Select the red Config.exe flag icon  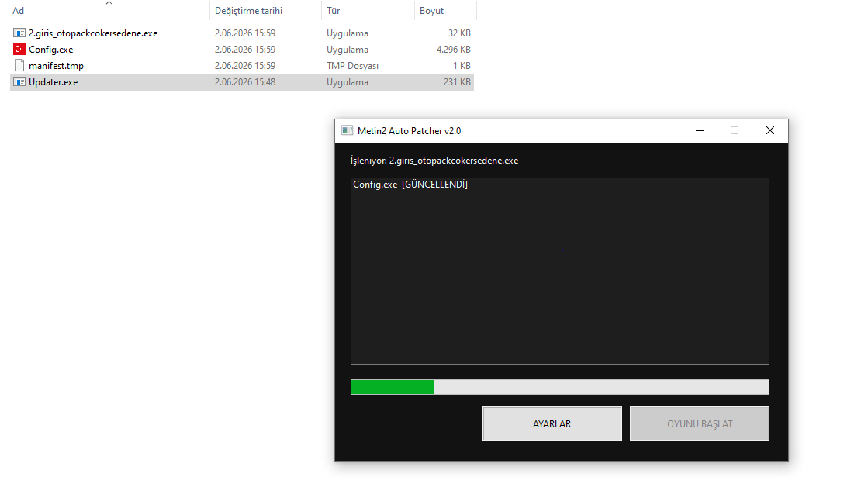click(x=19, y=49)
